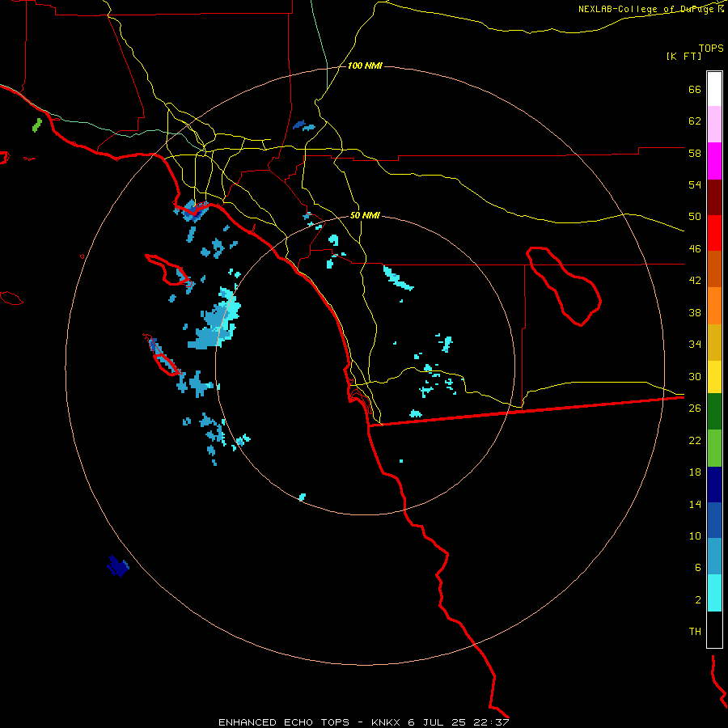Image resolution: width=728 pixels, height=728 pixels.
Task: Click the navy blue legend swatch
Action: pos(714,485)
